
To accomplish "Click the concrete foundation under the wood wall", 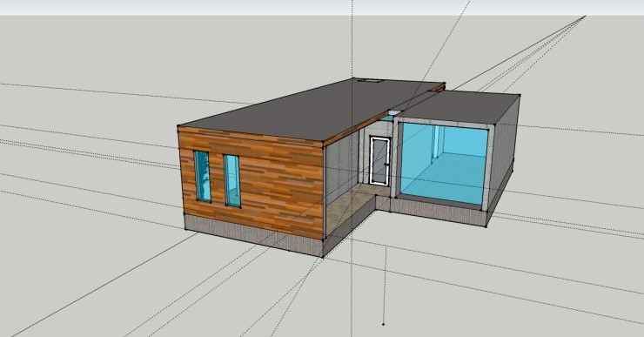I will (x=252, y=235).
